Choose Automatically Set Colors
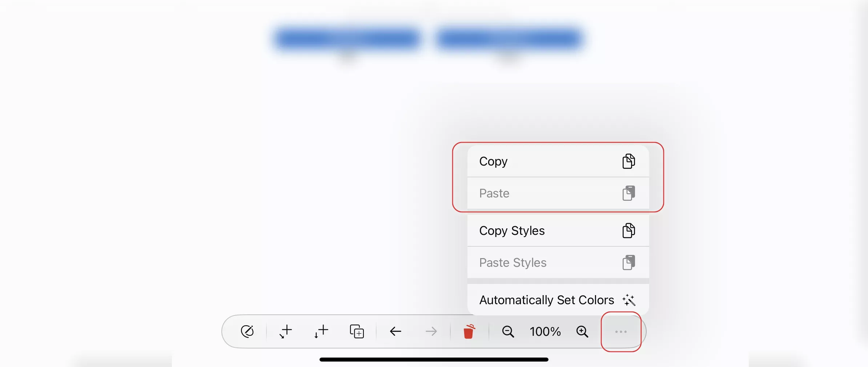The width and height of the screenshot is (868, 367). [x=558, y=300]
